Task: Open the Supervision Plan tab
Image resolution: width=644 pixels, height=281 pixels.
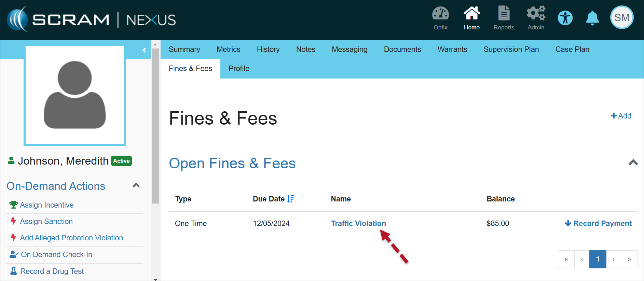Action: pos(511,50)
